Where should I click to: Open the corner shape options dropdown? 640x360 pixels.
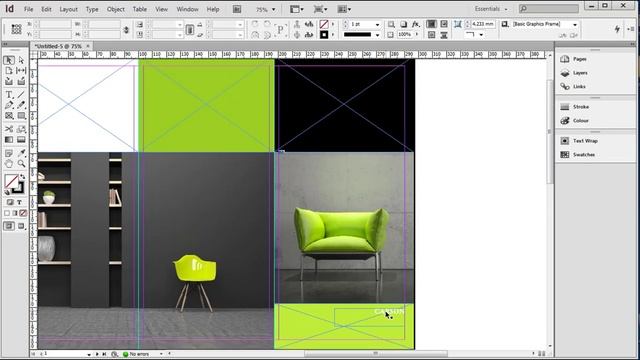[481, 35]
